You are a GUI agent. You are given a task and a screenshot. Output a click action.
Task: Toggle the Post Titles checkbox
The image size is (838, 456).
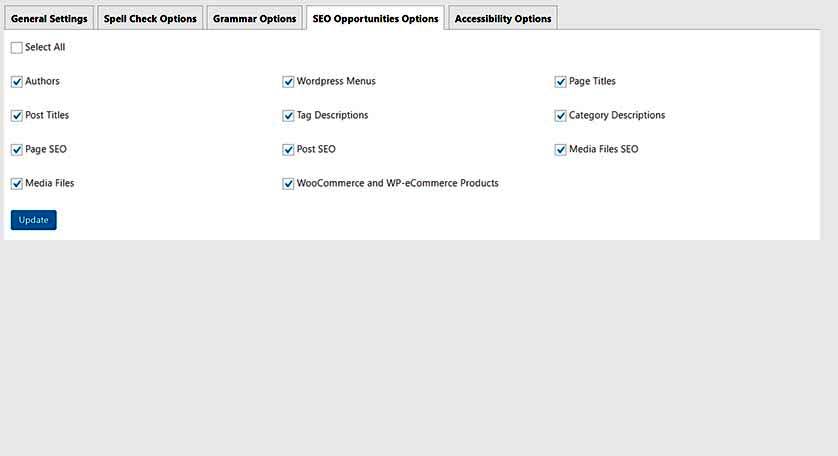click(x=17, y=115)
